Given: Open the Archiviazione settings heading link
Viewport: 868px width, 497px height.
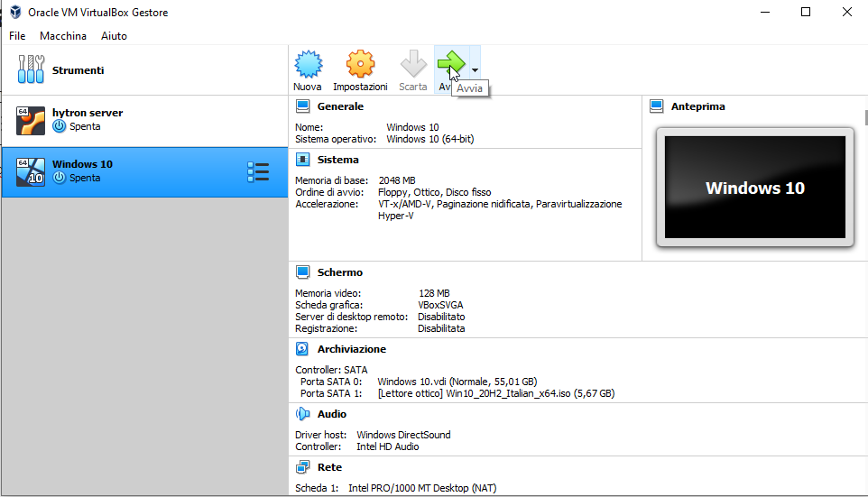Looking at the screenshot, I should pos(352,349).
